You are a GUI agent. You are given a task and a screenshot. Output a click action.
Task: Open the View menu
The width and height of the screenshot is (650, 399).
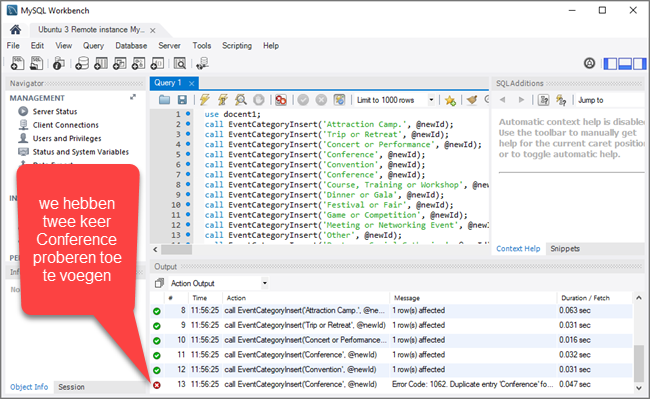click(63, 46)
